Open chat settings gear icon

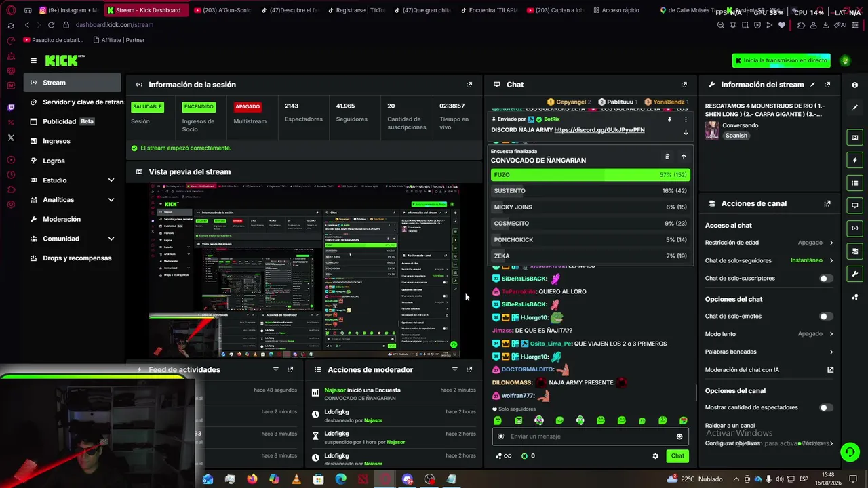[656, 456]
